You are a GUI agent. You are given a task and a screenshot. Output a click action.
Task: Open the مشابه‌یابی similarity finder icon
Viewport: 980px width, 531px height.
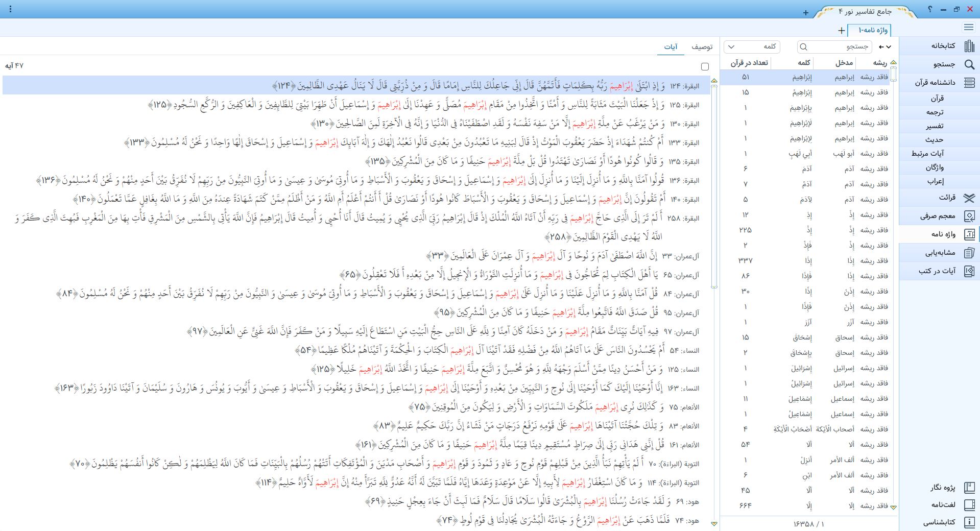(969, 253)
